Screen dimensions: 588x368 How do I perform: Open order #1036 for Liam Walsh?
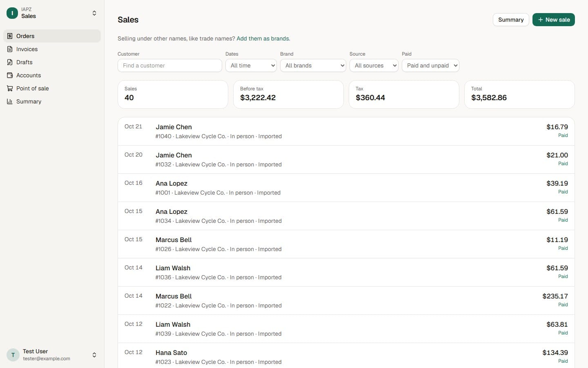click(x=346, y=272)
